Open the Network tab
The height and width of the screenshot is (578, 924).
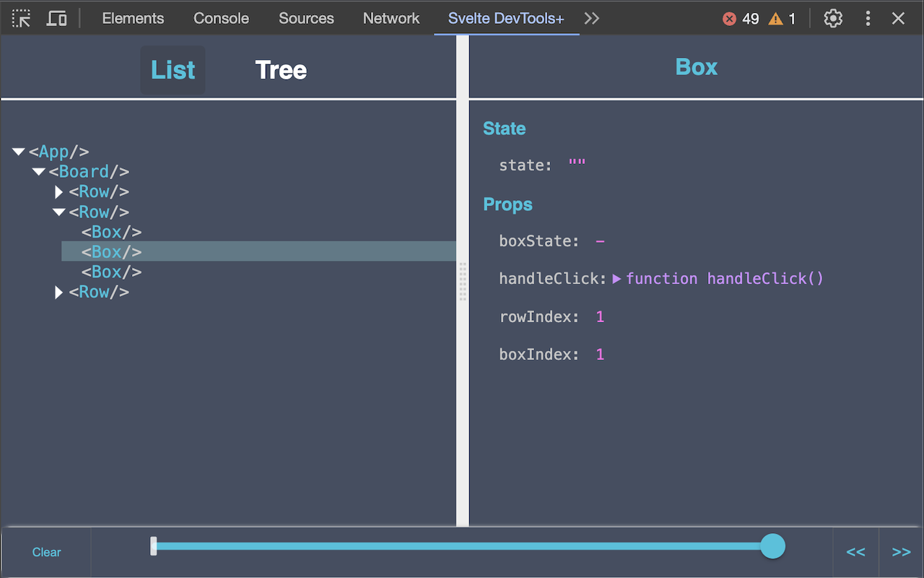pos(391,18)
